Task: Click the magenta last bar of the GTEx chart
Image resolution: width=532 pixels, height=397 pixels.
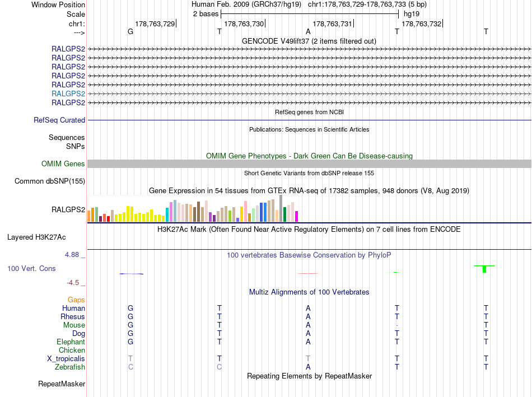Action: [297, 217]
